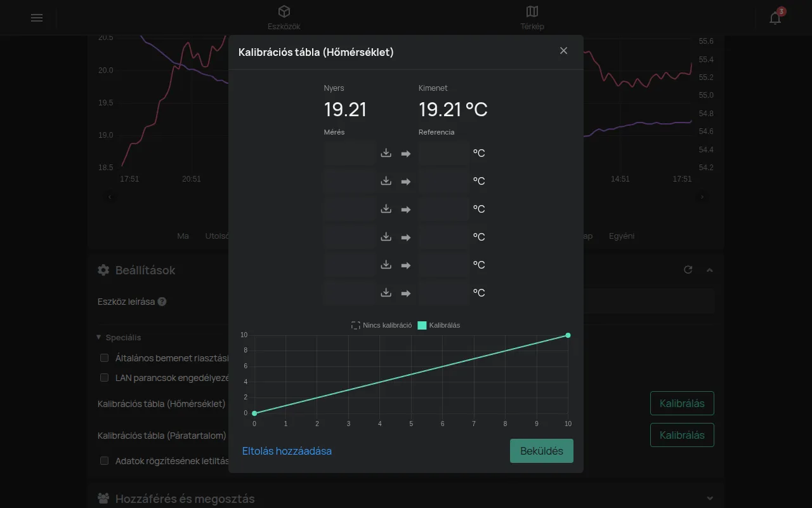Screen dimensions: 812x508
Task: Capture current measurement in third calibration row
Action: coord(386,209)
